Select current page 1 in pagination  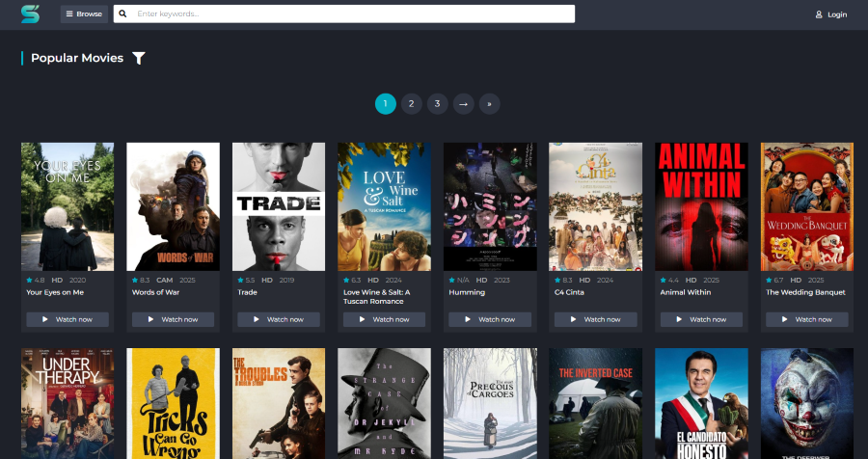click(x=385, y=103)
